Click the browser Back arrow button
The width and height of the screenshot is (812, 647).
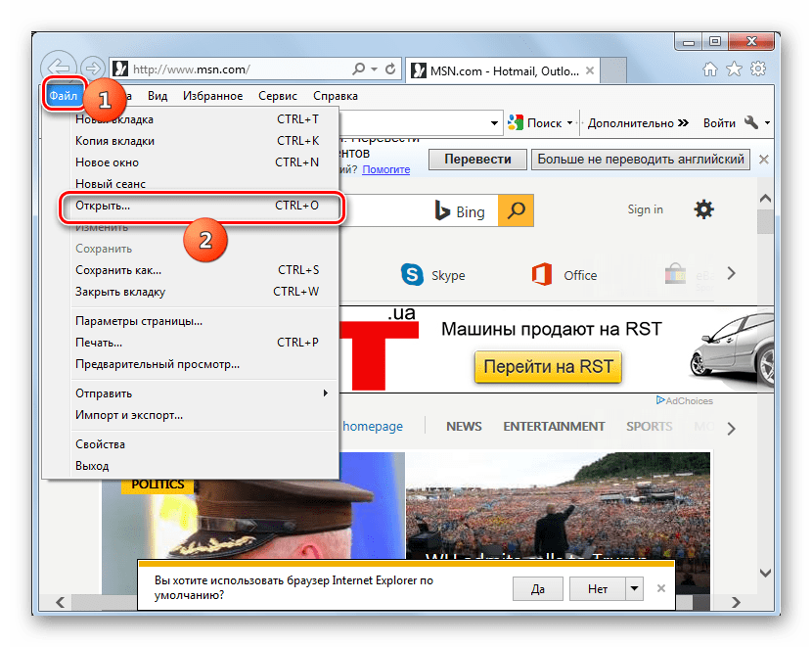[58, 69]
